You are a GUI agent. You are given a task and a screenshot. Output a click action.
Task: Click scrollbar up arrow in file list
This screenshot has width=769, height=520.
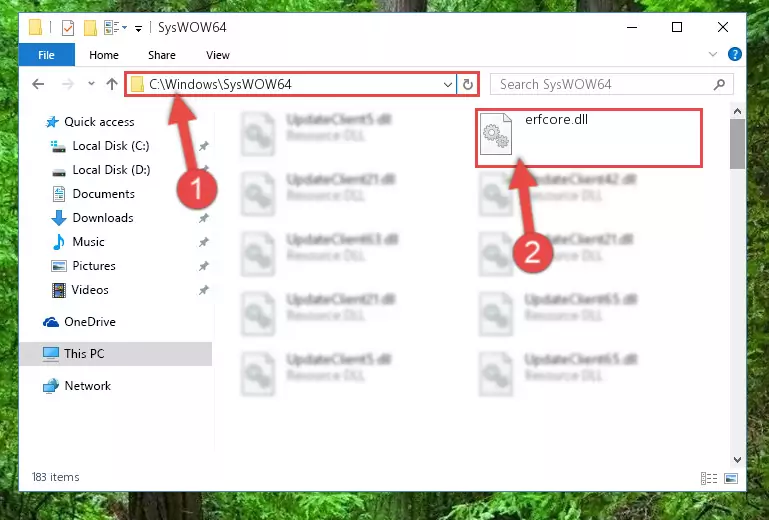pos(737,112)
